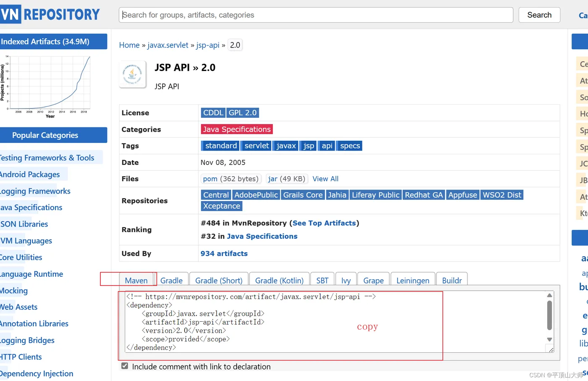Go to Home breadcrumb link
The width and height of the screenshot is (588, 381).
pyautogui.click(x=129, y=45)
